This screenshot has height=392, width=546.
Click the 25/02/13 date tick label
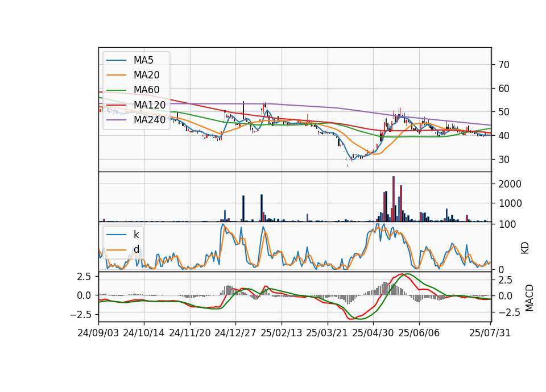282,333
